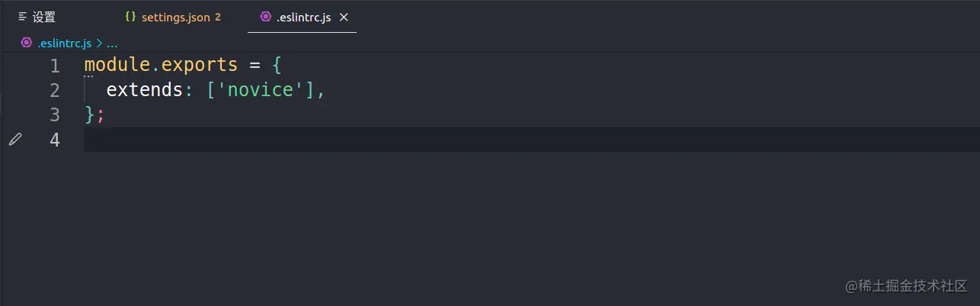The height and width of the screenshot is (306, 980).
Task: Click the extends keyword on line 2
Action: pyautogui.click(x=144, y=90)
